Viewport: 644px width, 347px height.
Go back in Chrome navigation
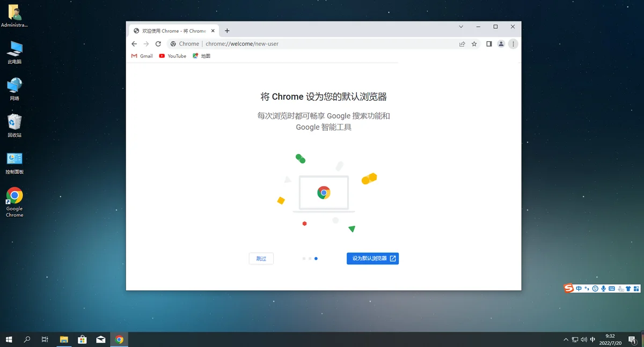click(134, 44)
